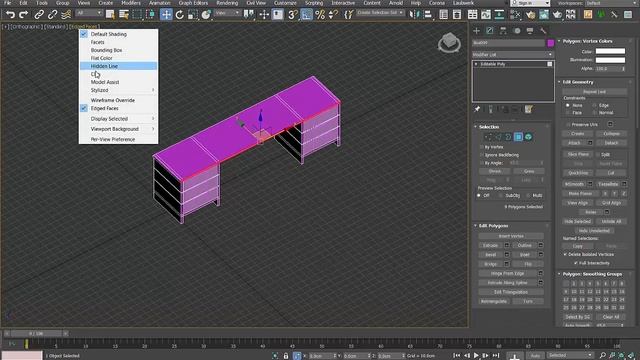The width and height of the screenshot is (640, 360).
Task: Select Constraints Edge radio button
Action: (x=595, y=105)
